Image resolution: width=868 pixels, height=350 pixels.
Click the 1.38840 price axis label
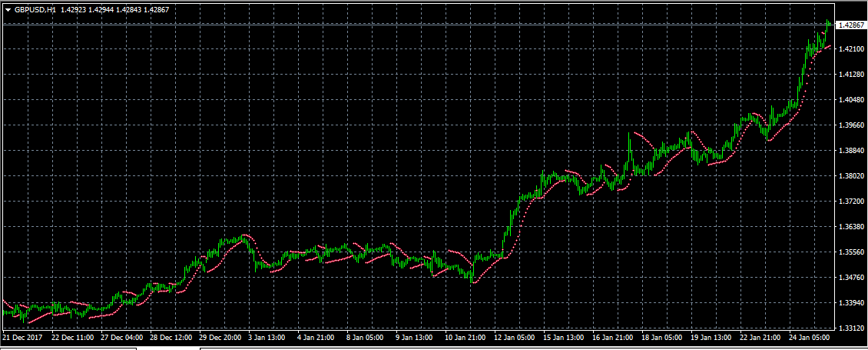point(850,151)
